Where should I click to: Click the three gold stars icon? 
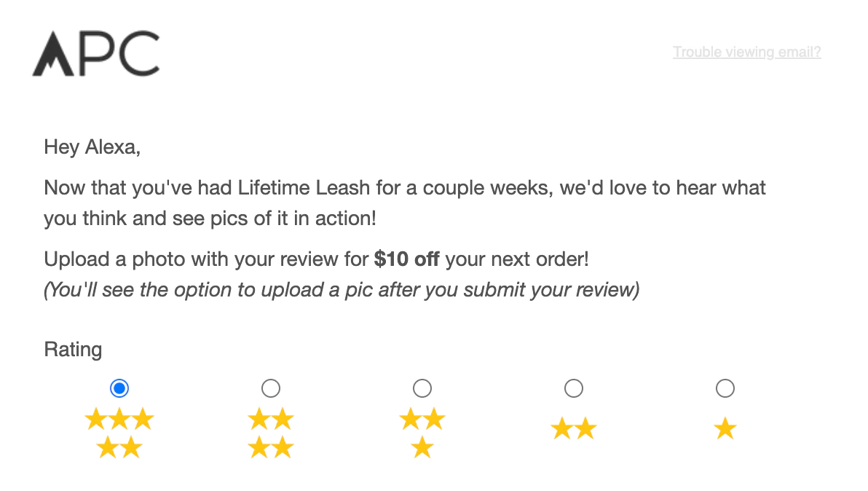coord(422,433)
